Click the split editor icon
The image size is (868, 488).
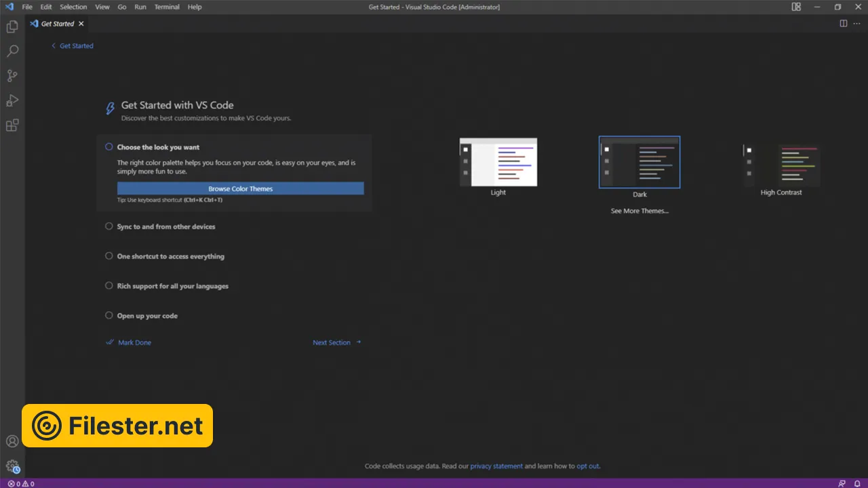844,24
